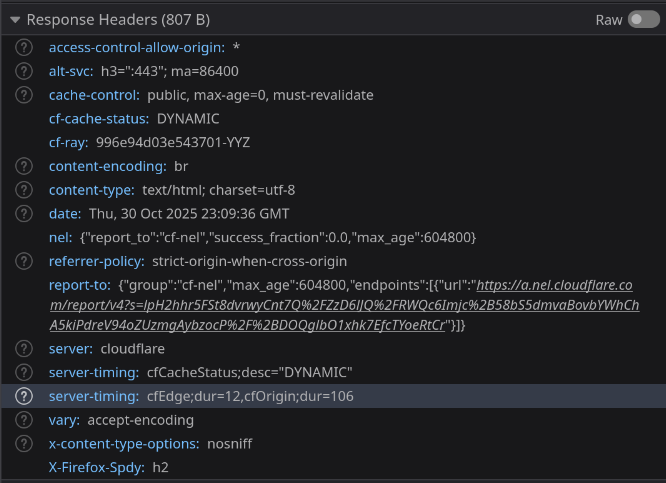Screen dimensions: 666x483
Task: Click help icon for content-encoding header
Action: tap(24, 166)
